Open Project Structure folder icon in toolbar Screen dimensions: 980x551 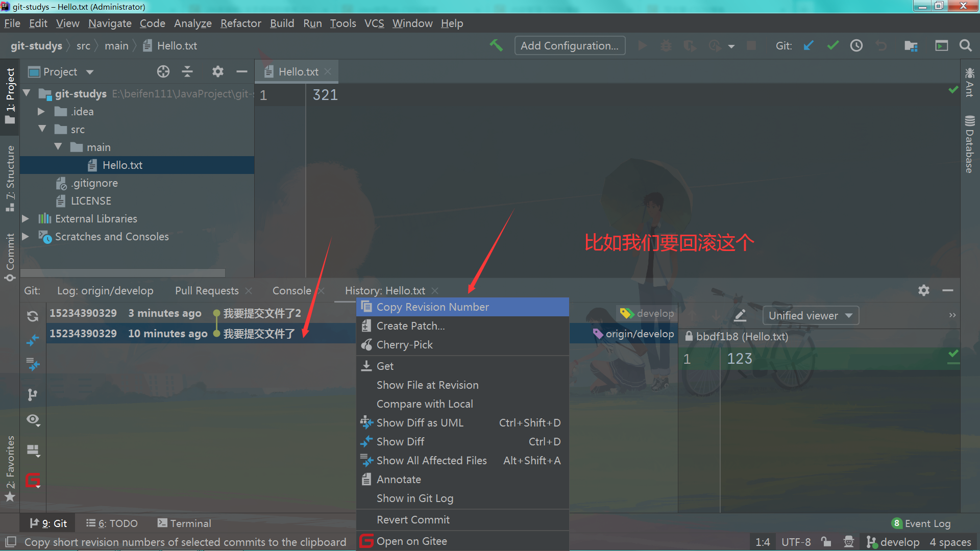pyautogui.click(x=911, y=45)
